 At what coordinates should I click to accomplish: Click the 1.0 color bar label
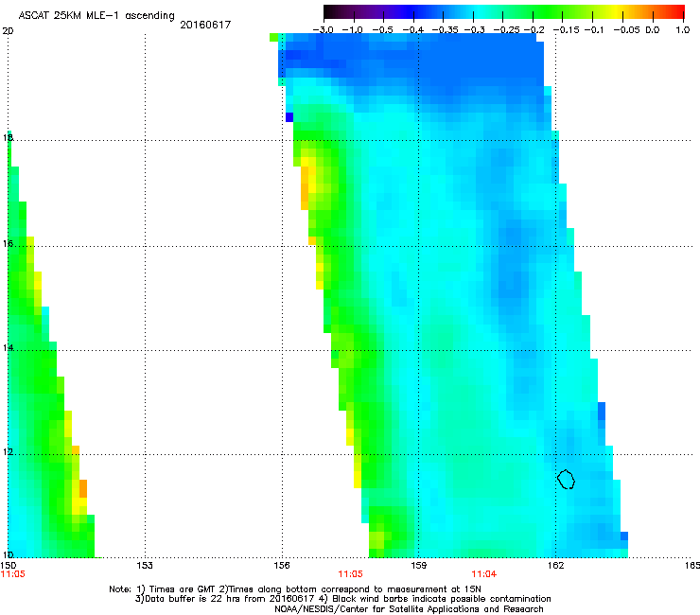[683, 30]
